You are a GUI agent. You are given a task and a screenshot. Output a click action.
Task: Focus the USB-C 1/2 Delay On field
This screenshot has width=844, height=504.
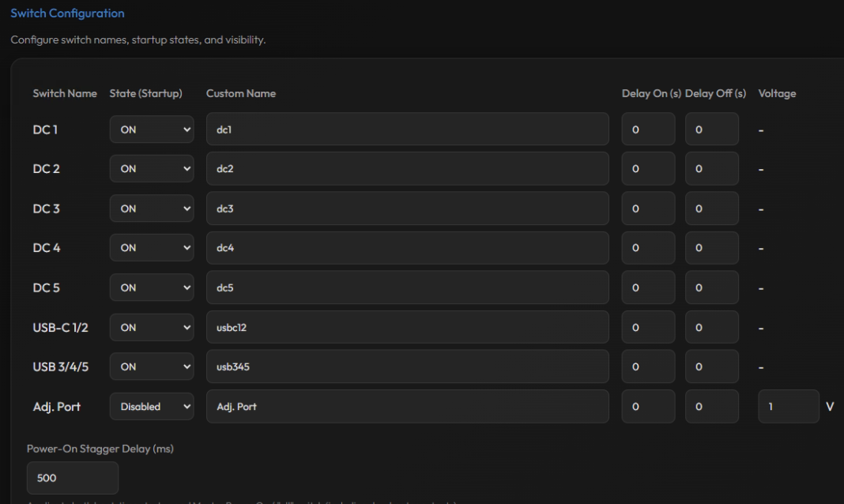[648, 327]
